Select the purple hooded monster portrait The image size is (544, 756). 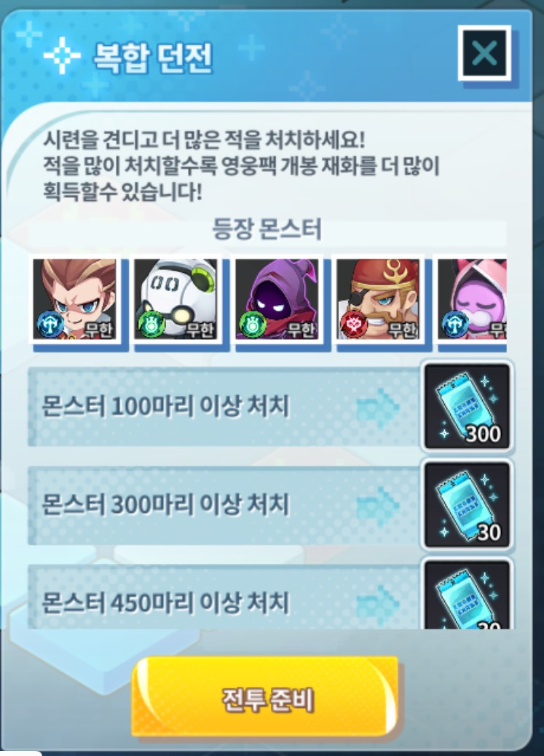(x=277, y=299)
